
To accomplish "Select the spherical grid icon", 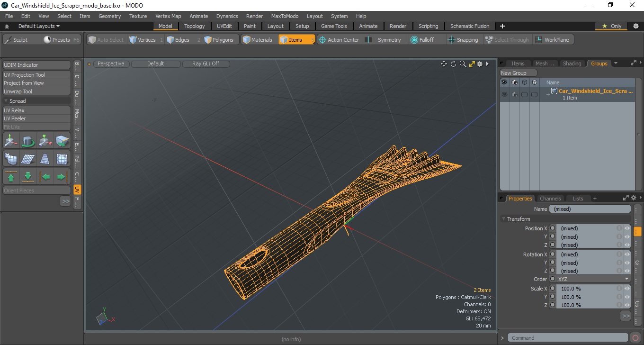I will click(x=62, y=159).
